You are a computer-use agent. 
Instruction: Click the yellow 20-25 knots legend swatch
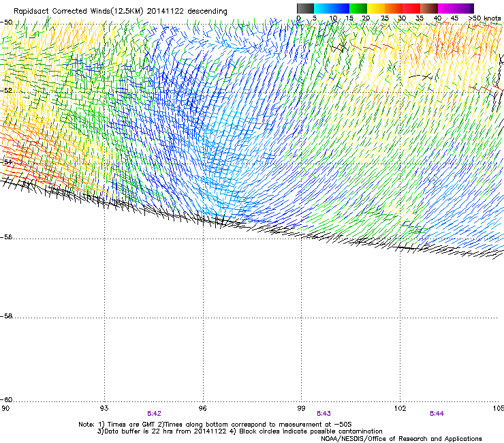(x=376, y=8)
